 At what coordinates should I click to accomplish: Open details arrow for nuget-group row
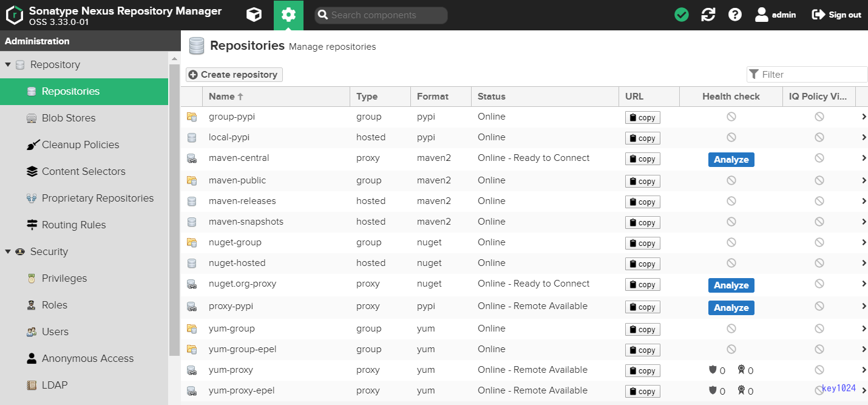[x=864, y=242]
